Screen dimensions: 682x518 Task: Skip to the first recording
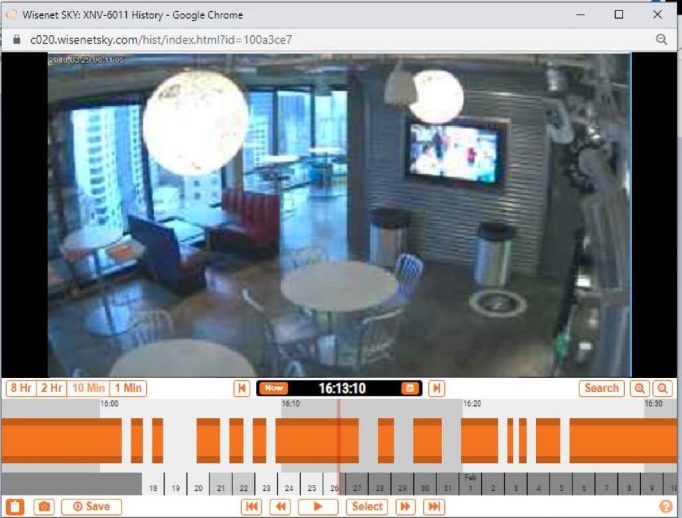pos(252,507)
